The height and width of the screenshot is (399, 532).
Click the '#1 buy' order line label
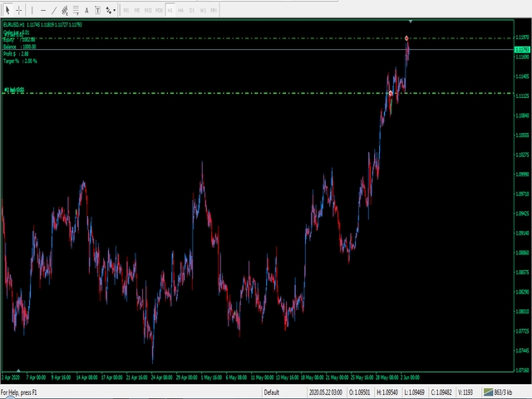(x=14, y=90)
